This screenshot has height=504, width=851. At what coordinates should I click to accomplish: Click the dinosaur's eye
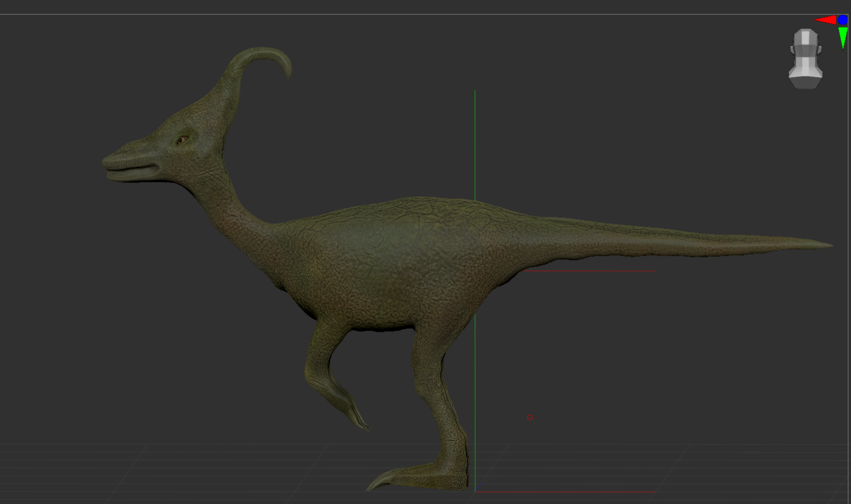click(183, 139)
